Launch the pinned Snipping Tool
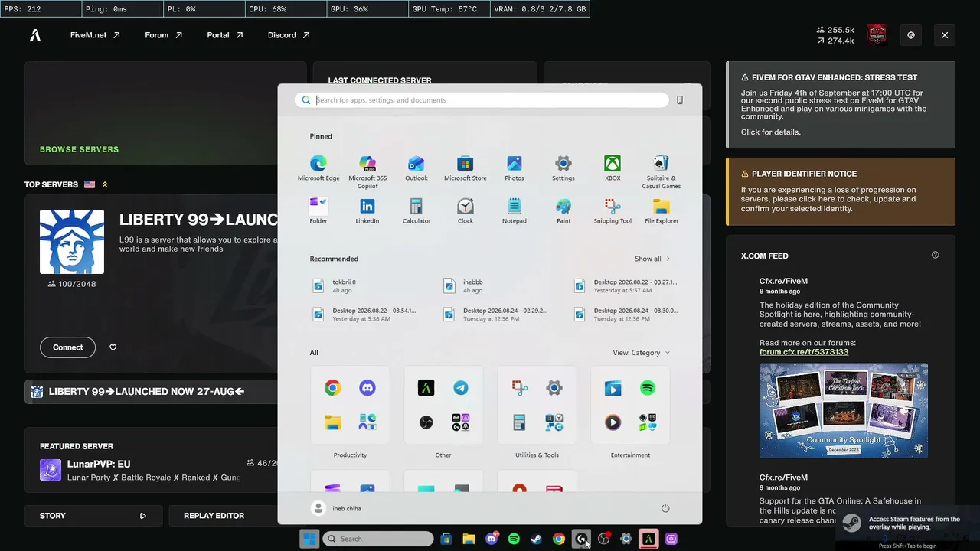 (612, 211)
